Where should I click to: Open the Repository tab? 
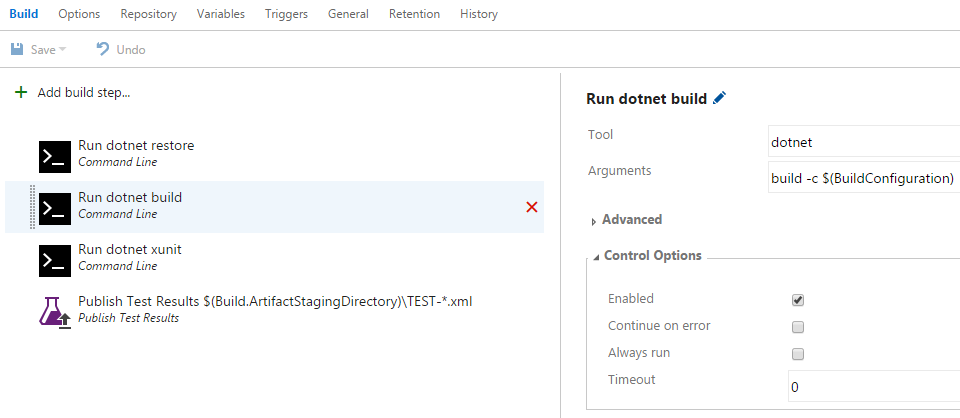pos(148,13)
